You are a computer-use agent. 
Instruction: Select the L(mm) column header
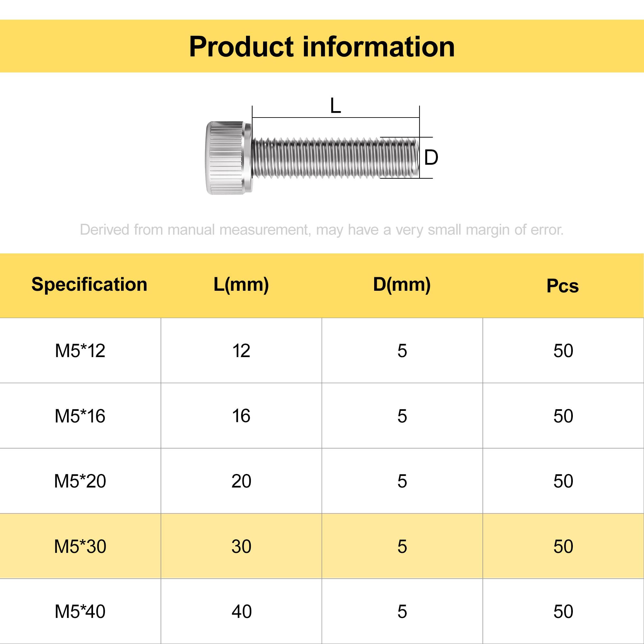241,284
